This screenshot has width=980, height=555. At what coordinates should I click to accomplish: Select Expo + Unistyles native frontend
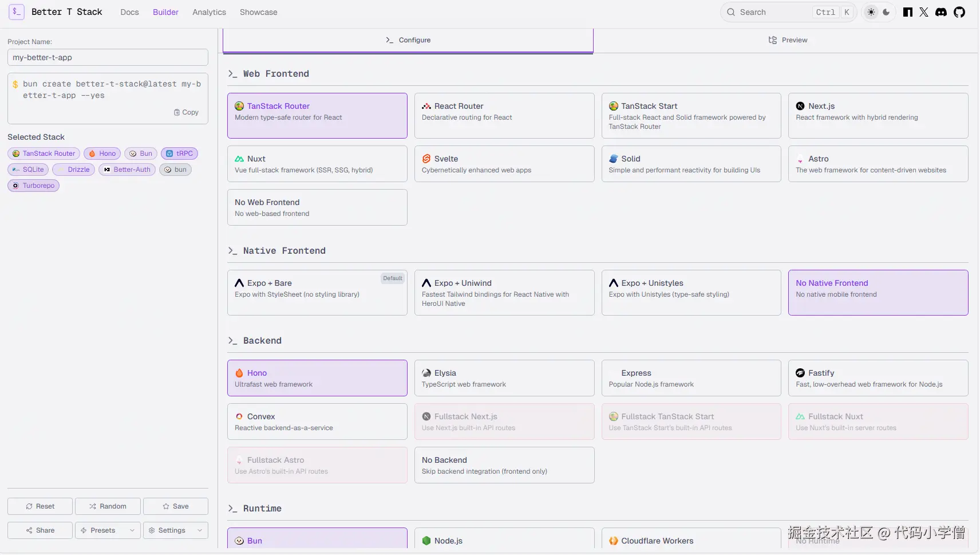coord(691,293)
